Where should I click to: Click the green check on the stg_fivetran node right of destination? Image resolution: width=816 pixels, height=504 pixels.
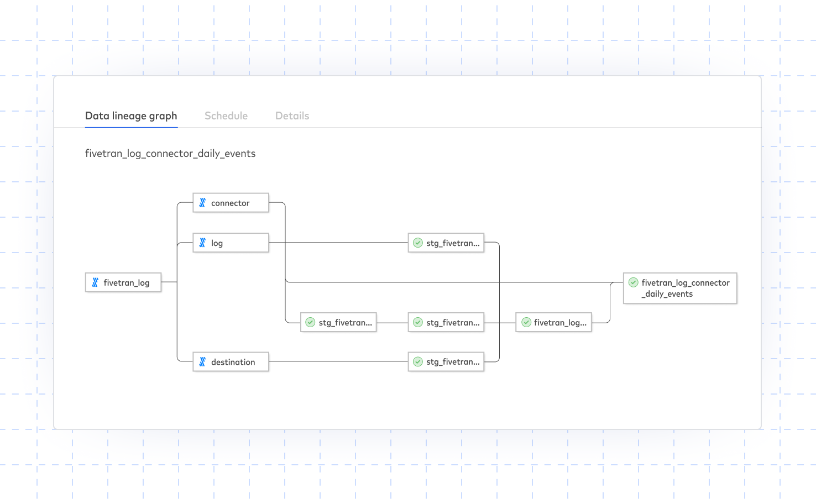[x=418, y=362]
